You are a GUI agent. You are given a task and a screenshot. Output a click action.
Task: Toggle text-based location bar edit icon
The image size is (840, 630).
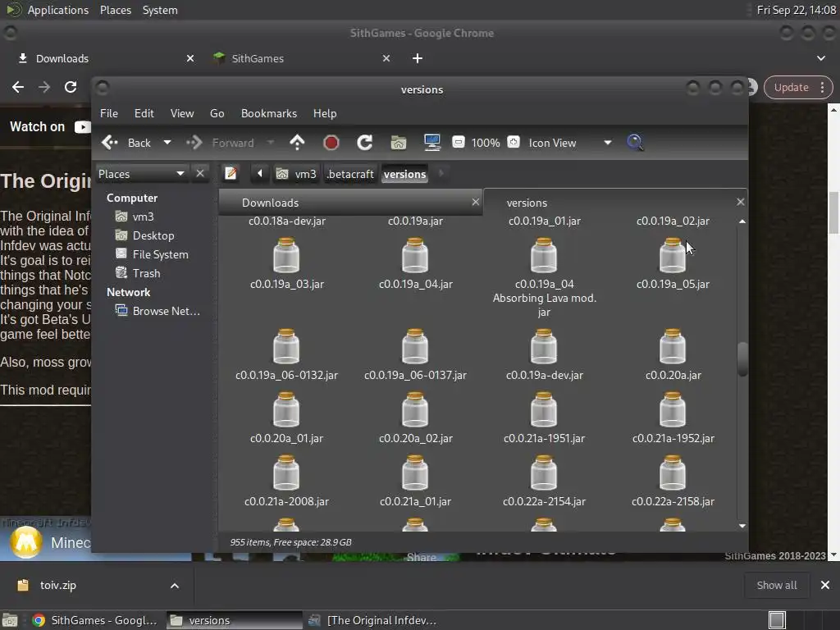[x=231, y=173]
